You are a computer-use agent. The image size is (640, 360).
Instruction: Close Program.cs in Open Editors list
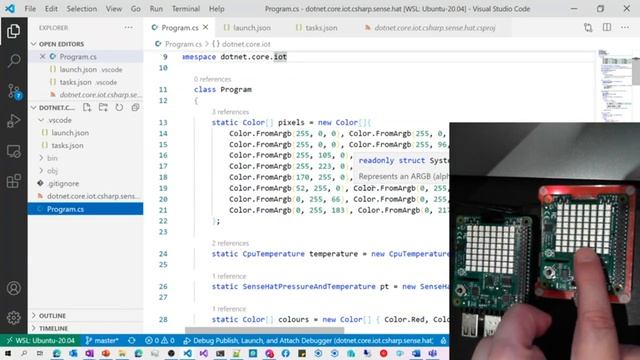[x=42, y=57]
